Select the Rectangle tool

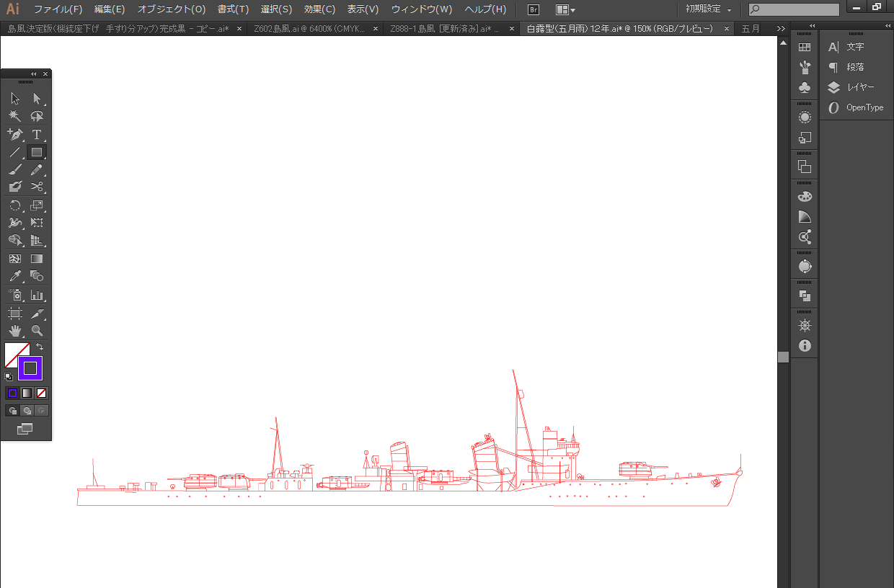[x=37, y=152]
